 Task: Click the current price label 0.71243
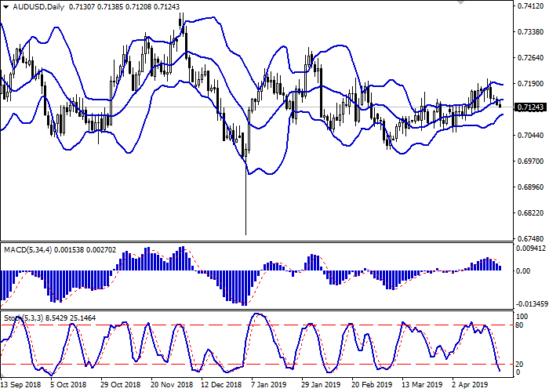(532, 107)
